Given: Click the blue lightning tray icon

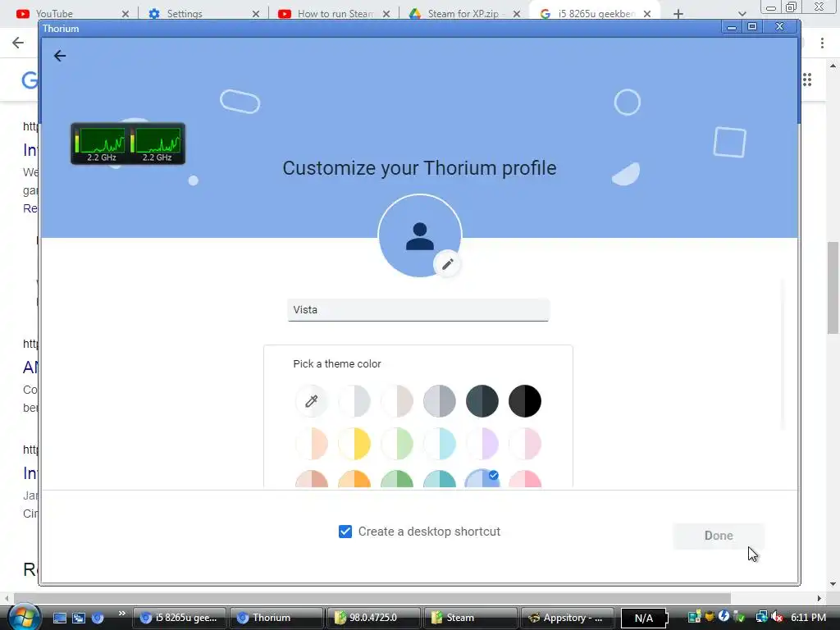Looking at the screenshot, I should (724, 616).
